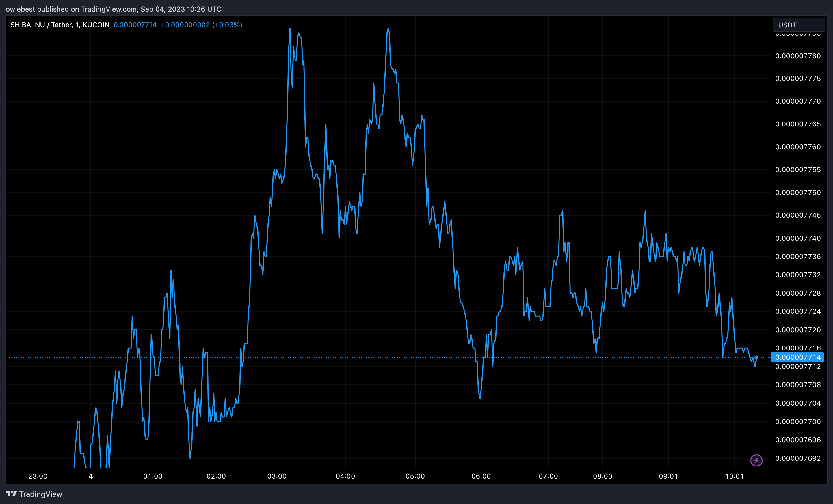Click the 0.000007728 price axis label
This screenshot has height=504, width=833.
click(798, 293)
